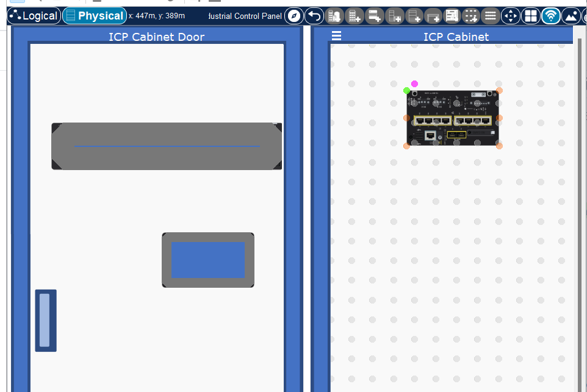
Task: Open the ICP Cabinet hamburger menu
Action: (x=336, y=36)
